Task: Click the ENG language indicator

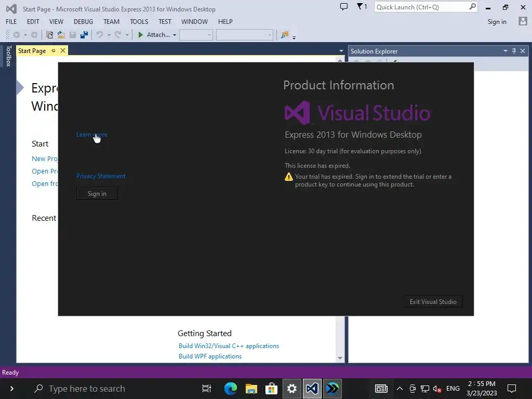Action: pyautogui.click(x=453, y=389)
